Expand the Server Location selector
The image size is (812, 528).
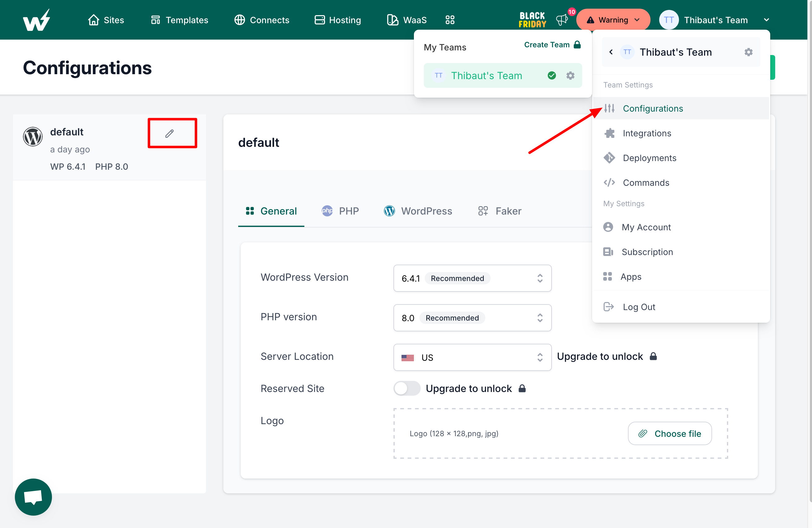[540, 357]
